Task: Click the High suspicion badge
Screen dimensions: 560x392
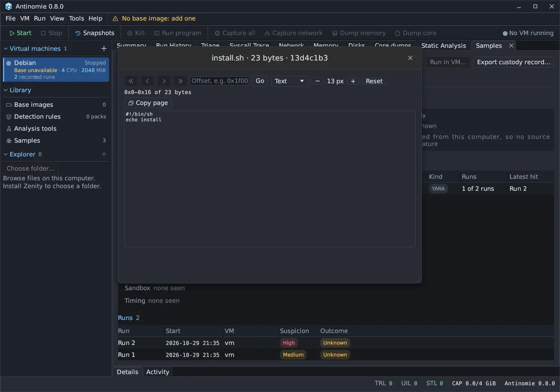Action: 289,343
